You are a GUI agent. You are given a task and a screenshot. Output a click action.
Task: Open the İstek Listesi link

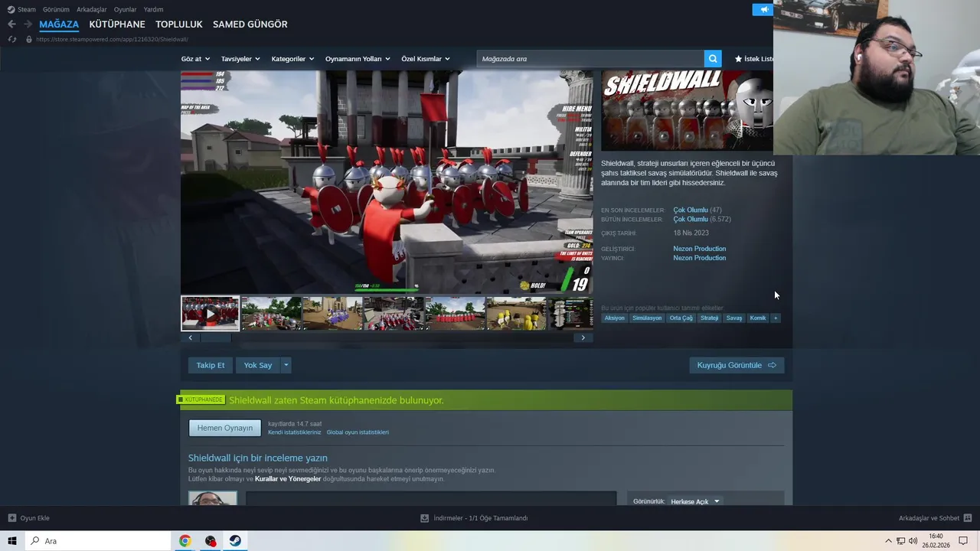(754, 59)
